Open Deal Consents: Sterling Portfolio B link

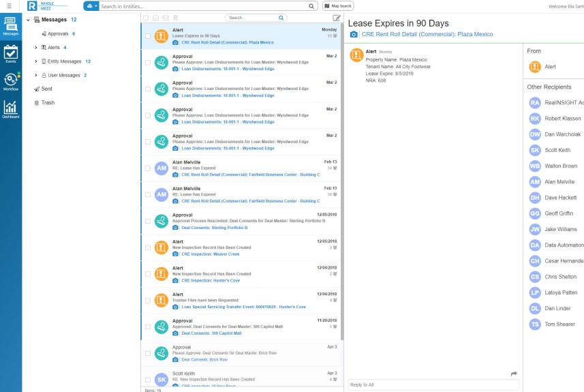[x=215, y=228]
